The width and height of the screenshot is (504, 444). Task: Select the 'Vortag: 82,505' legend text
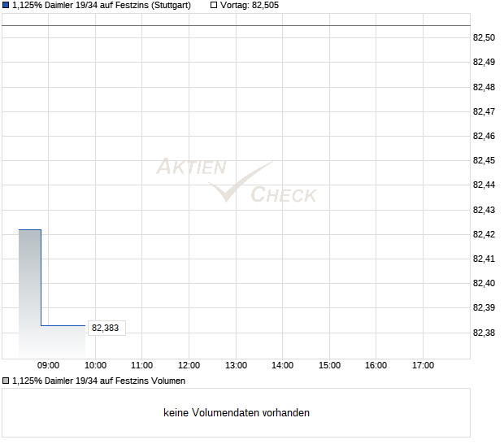coord(250,6)
